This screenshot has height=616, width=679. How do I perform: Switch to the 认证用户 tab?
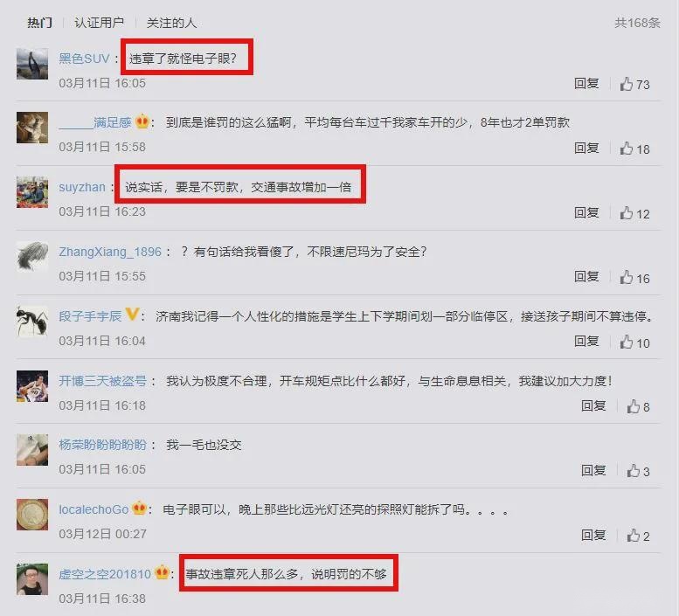(99, 23)
